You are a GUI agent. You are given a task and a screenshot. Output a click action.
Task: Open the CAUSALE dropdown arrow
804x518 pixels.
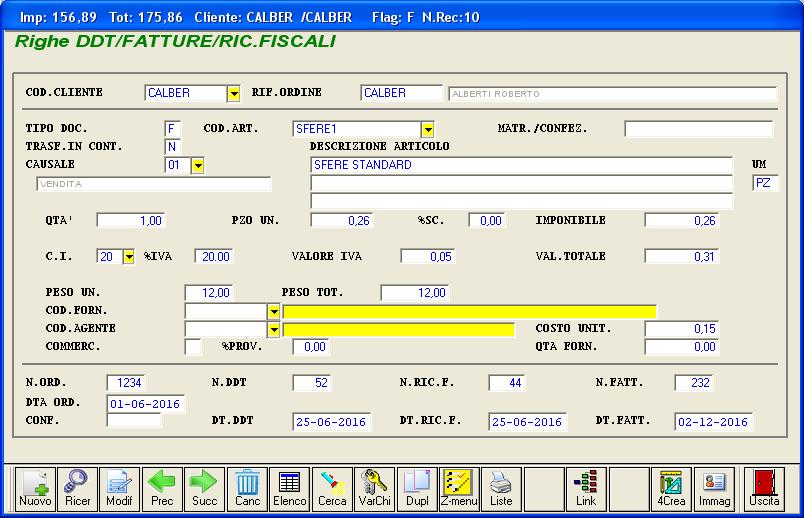tap(198, 165)
